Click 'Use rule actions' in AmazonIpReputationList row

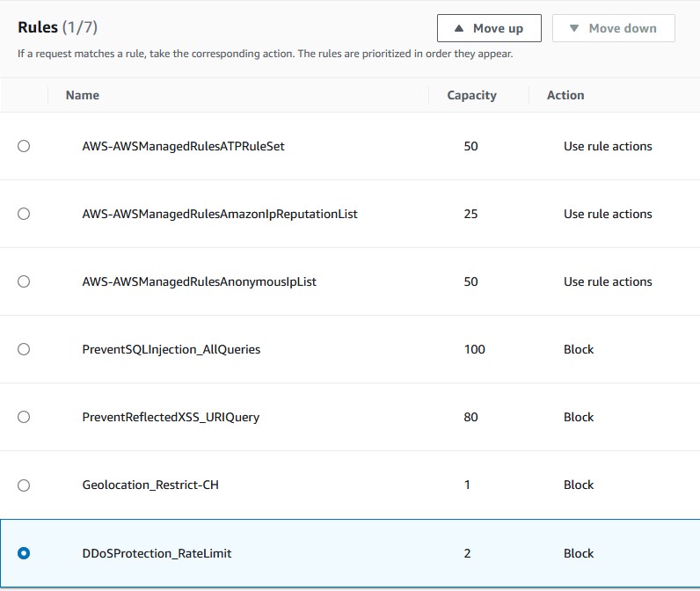pos(608,214)
